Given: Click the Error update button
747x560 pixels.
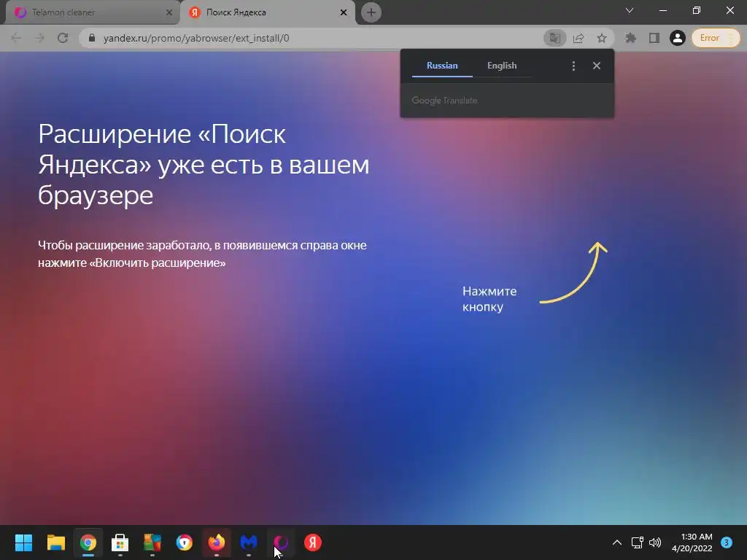Looking at the screenshot, I should 716,38.
